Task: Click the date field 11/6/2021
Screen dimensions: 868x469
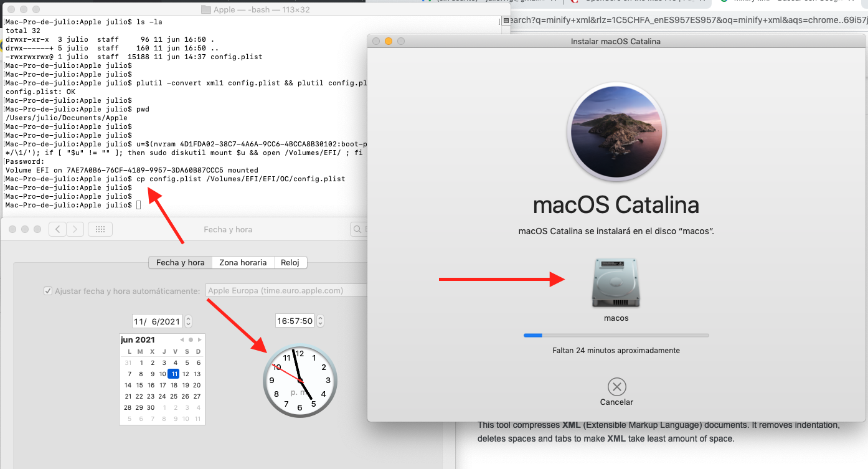Action: 158,321
